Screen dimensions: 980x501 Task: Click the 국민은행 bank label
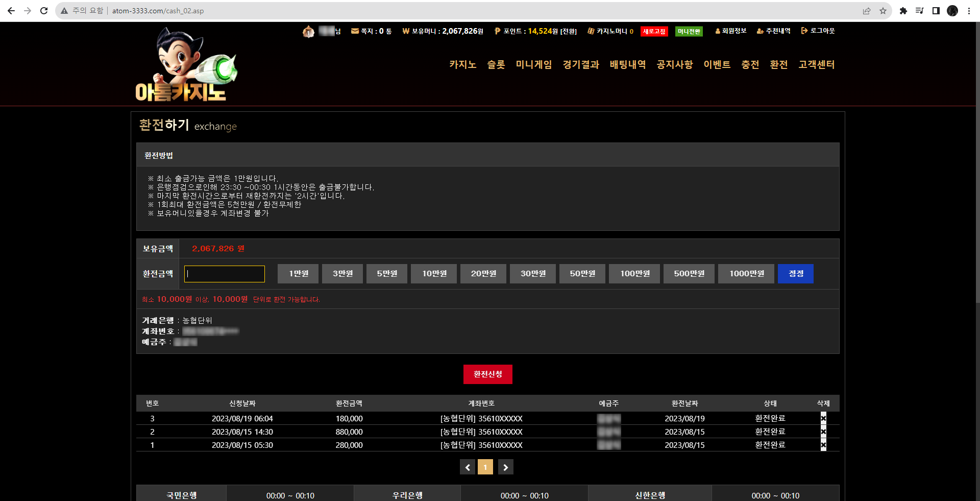click(x=182, y=495)
